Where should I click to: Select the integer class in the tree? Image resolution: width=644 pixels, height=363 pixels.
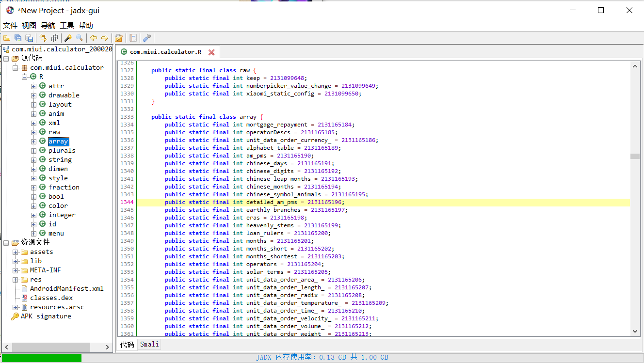coord(62,215)
